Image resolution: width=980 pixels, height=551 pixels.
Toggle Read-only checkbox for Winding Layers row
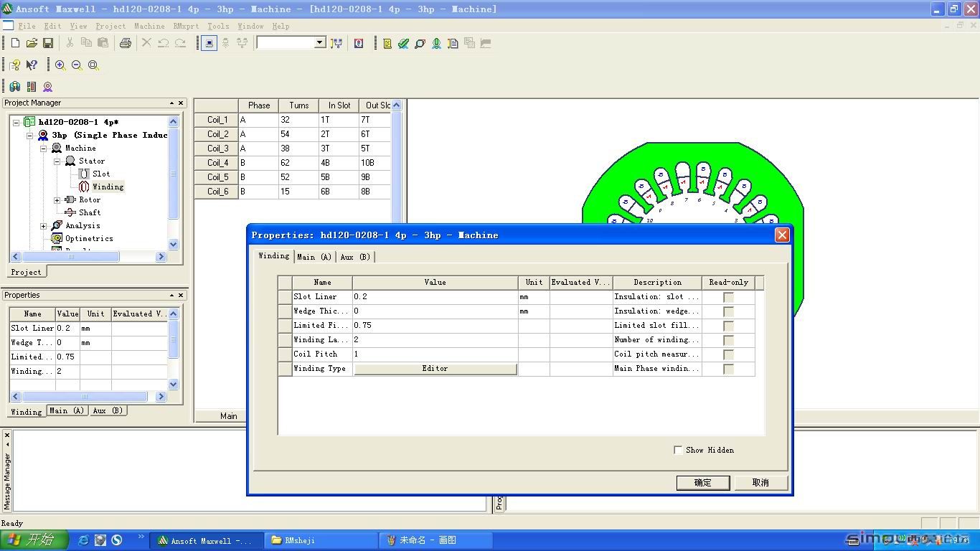pyautogui.click(x=728, y=340)
